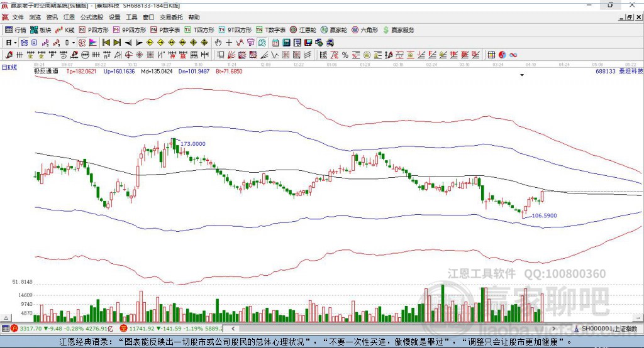The height and width of the screenshot is (348, 644).
Task: Click the infinity loop icon
Action: point(513,55)
